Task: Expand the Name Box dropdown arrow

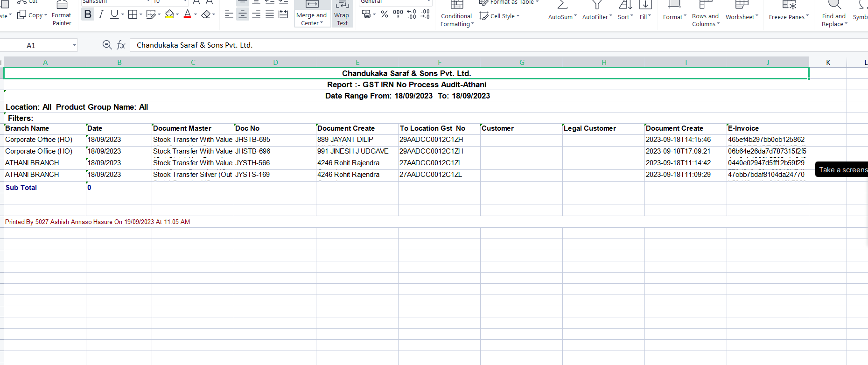Action: coord(74,45)
